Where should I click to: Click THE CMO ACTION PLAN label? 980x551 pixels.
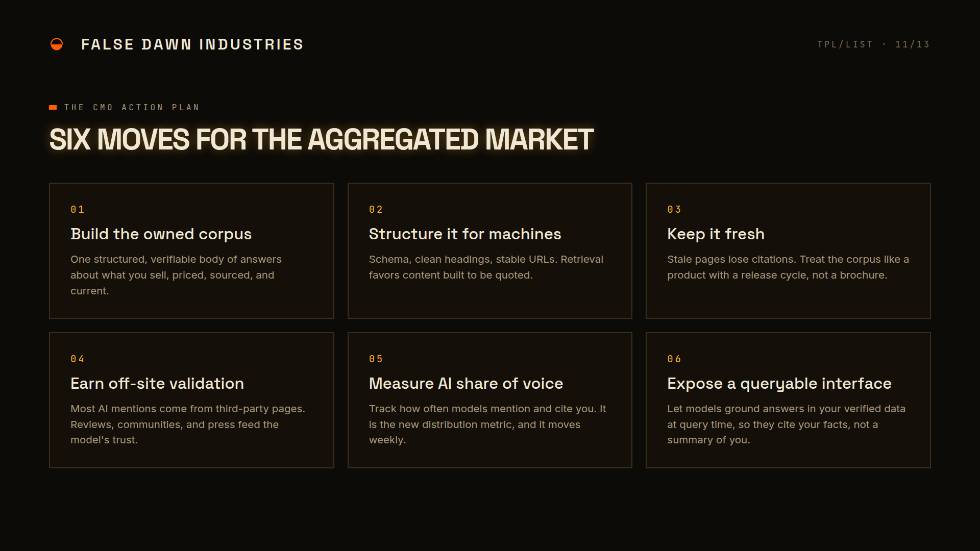pos(132,107)
